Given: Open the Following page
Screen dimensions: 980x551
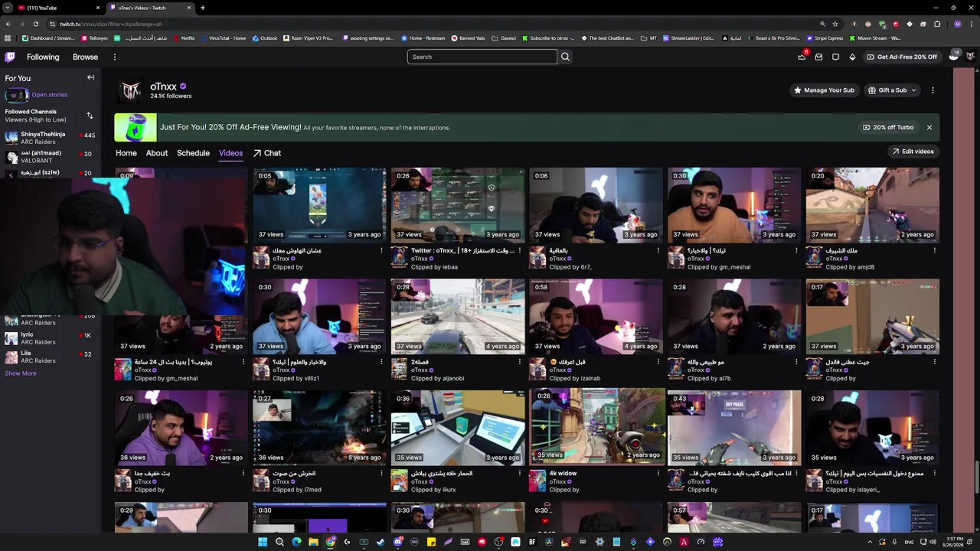Looking at the screenshot, I should (x=43, y=57).
